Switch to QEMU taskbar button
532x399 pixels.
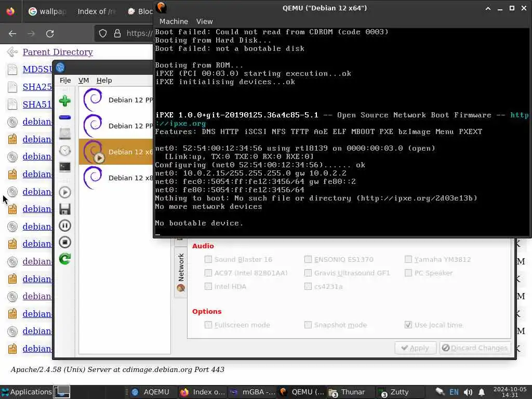[302, 392]
